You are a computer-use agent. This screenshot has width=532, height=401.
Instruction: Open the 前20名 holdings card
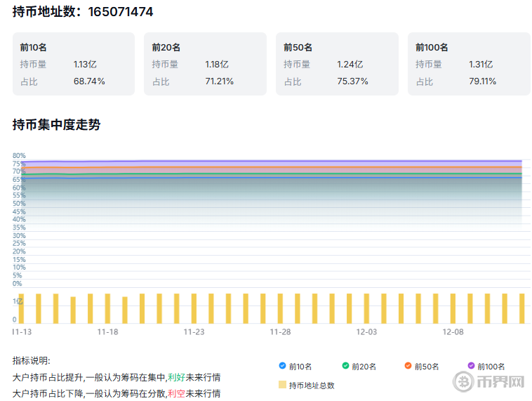(x=205, y=64)
